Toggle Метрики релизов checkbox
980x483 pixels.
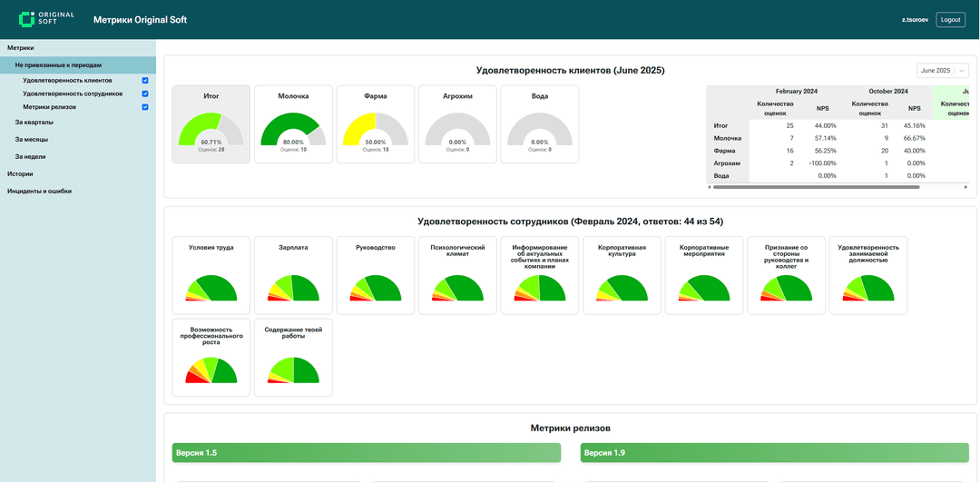pos(145,107)
